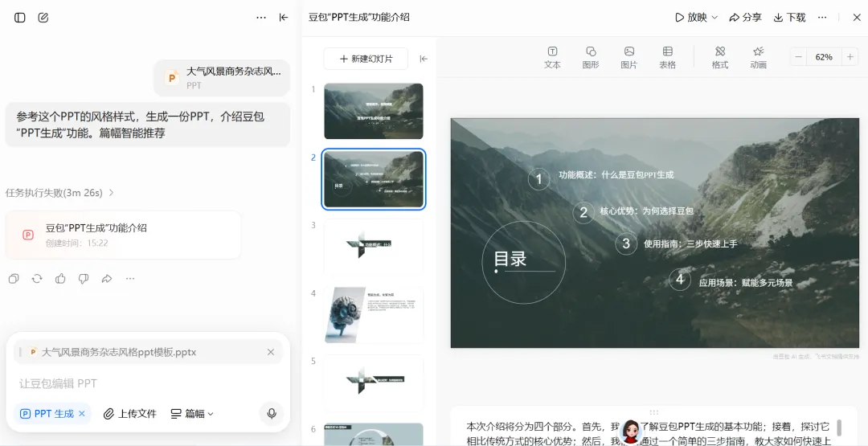Start a new chat with edit icon
The width and height of the screenshot is (868, 446).
tap(43, 18)
